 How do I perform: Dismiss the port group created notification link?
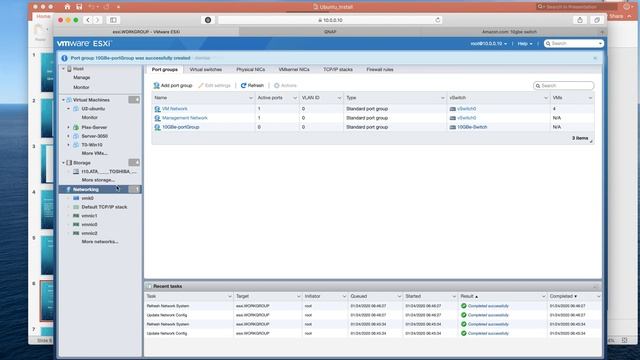coord(202,58)
